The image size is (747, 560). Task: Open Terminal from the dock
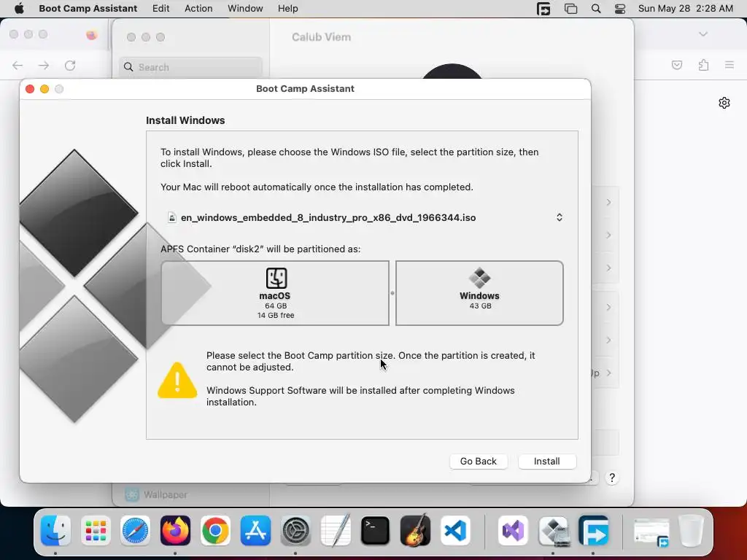[376, 531]
